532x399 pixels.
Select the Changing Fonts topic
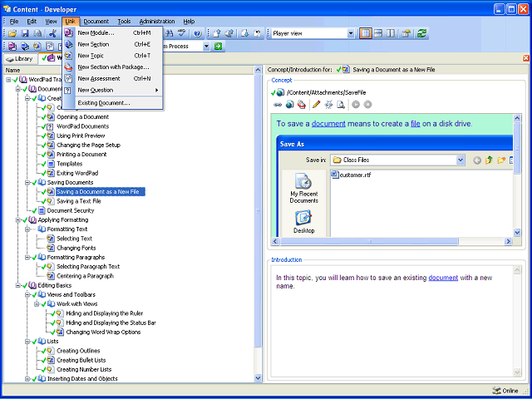point(76,248)
